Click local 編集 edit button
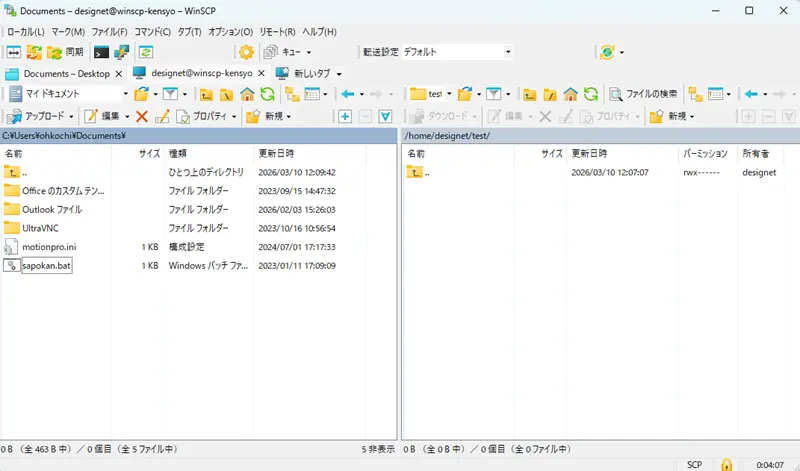Image resolution: width=800 pixels, height=471 pixels. pos(102,116)
